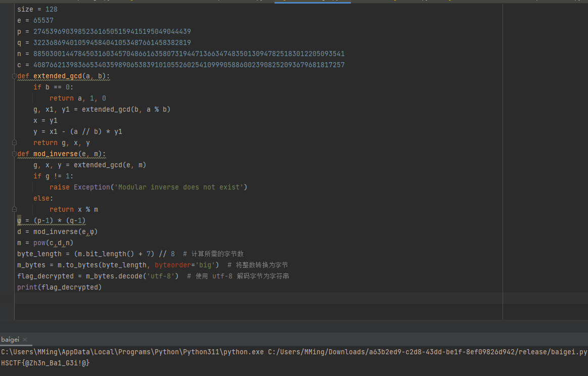Click the 'Modular inverse does not exist' string

[x=179, y=187]
